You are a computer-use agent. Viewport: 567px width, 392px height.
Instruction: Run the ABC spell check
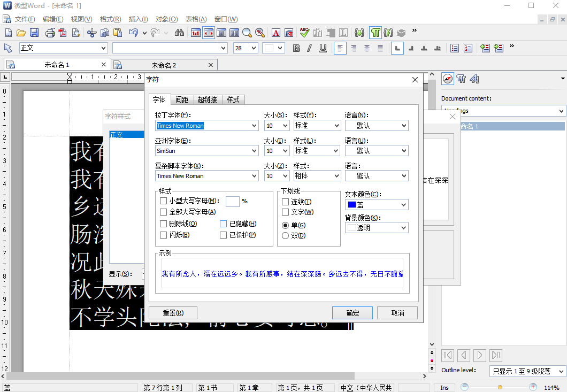tap(304, 33)
